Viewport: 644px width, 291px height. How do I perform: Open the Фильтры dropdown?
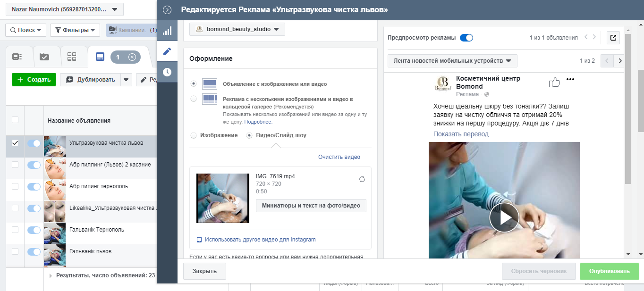click(x=75, y=30)
